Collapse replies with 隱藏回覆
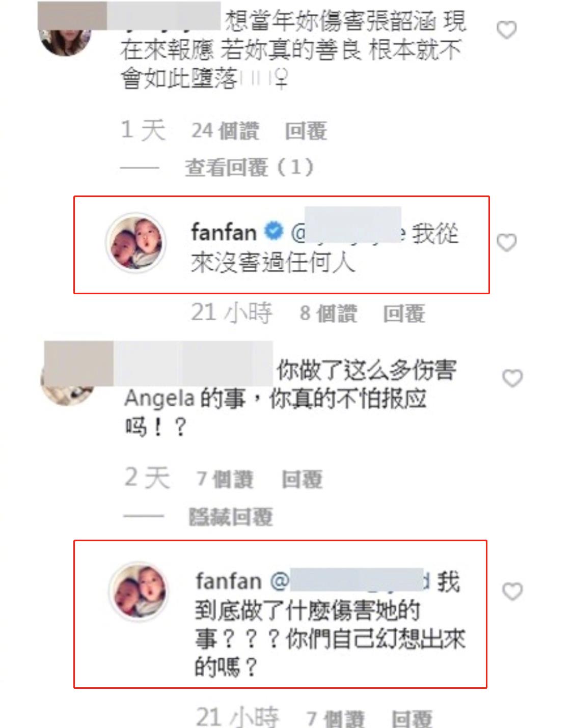Viewport: 573px width, 728px height. pyautogui.click(x=231, y=517)
